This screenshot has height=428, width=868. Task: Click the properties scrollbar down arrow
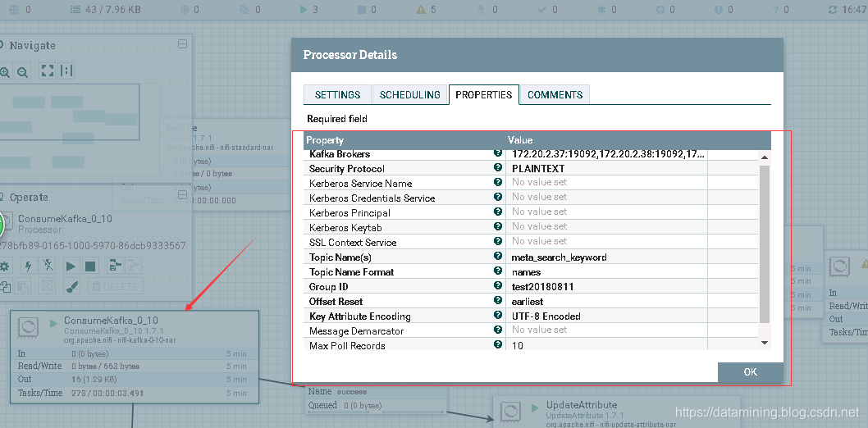pyautogui.click(x=765, y=343)
